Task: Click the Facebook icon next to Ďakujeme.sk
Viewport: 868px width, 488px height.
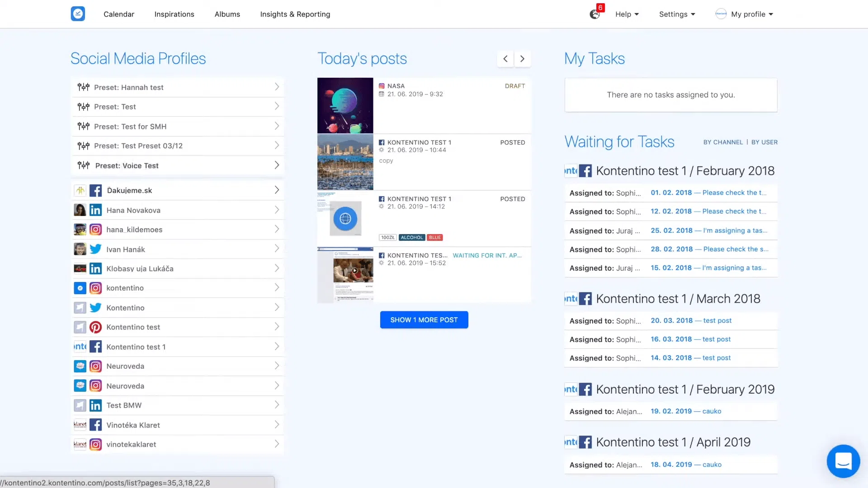Action: click(95, 191)
